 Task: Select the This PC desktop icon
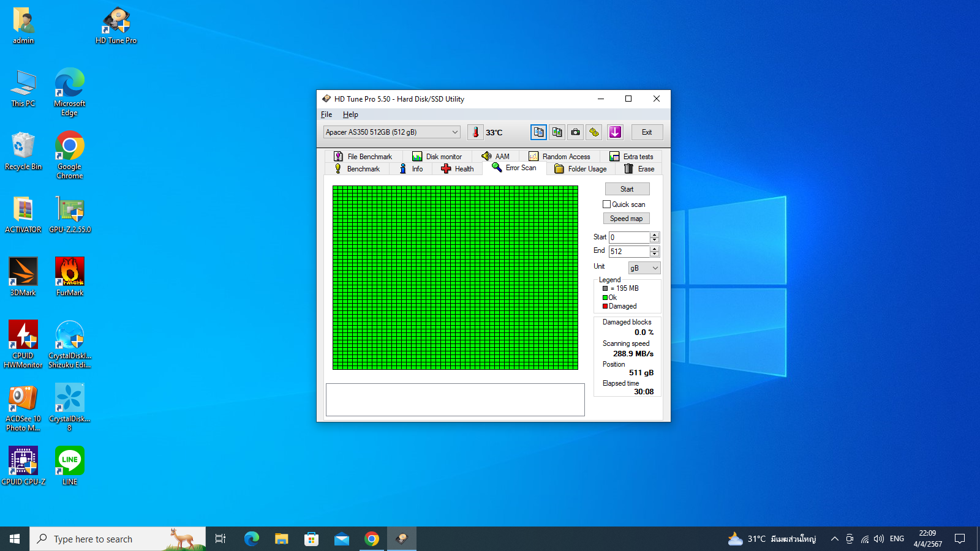23,89
